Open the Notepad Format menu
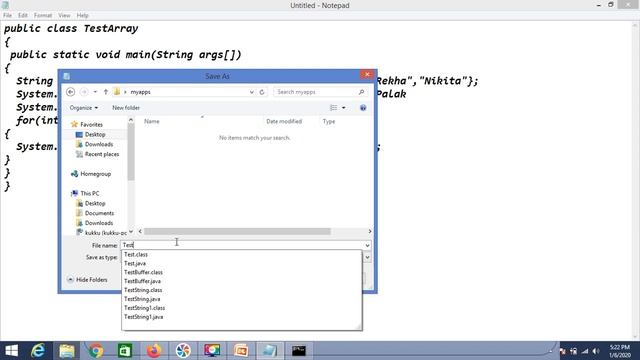 click(x=43, y=16)
